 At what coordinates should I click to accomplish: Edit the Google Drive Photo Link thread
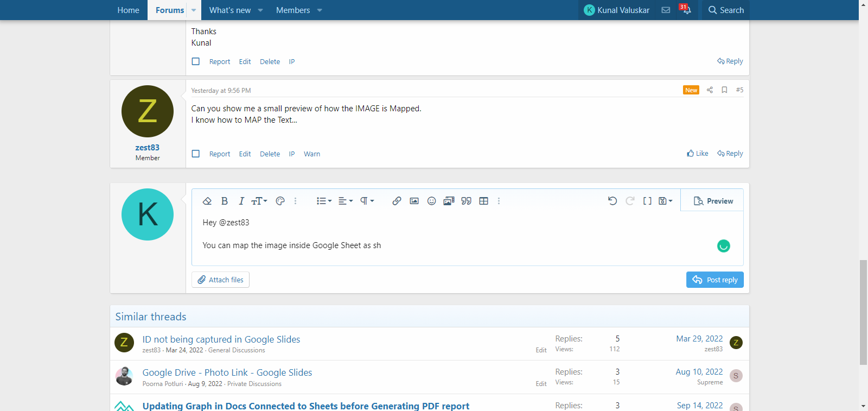pyautogui.click(x=541, y=384)
